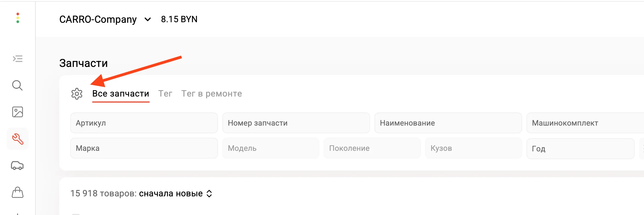Click the sort direction arrows control
Image resolution: width=644 pixels, height=215 pixels.
210,193
